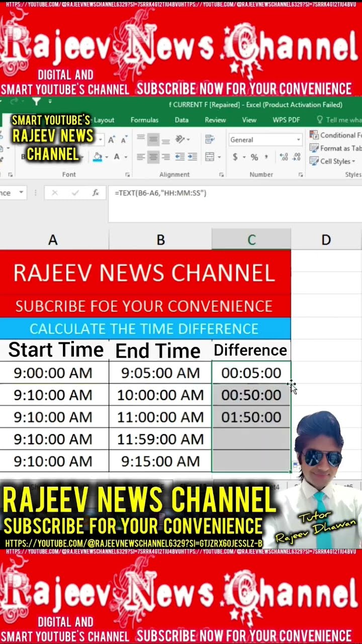Apply the Font Color A icon
Image resolution: width=362 pixels, height=644 pixels.
117,156
